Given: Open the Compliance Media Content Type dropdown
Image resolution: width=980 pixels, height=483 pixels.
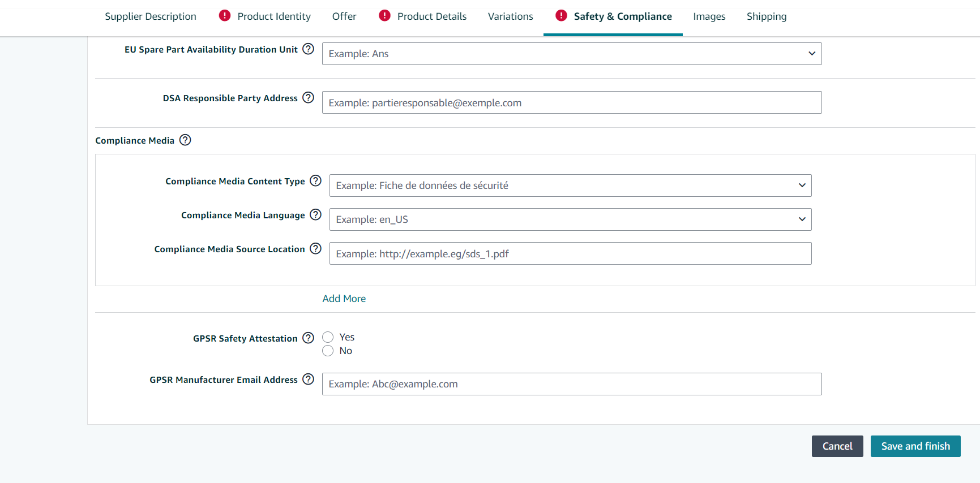Looking at the screenshot, I should click(x=570, y=186).
